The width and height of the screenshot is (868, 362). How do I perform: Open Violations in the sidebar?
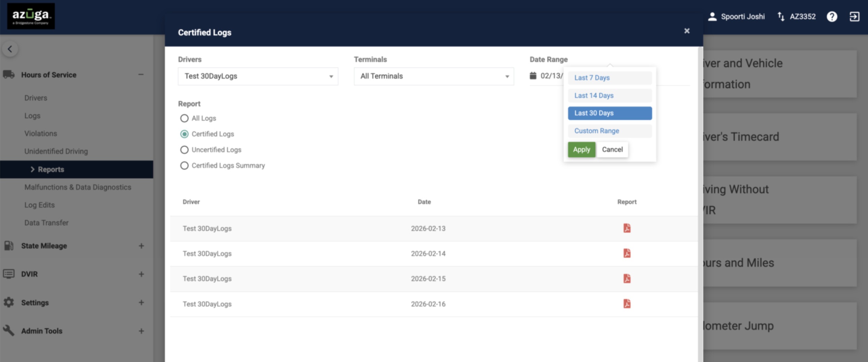pos(41,133)
